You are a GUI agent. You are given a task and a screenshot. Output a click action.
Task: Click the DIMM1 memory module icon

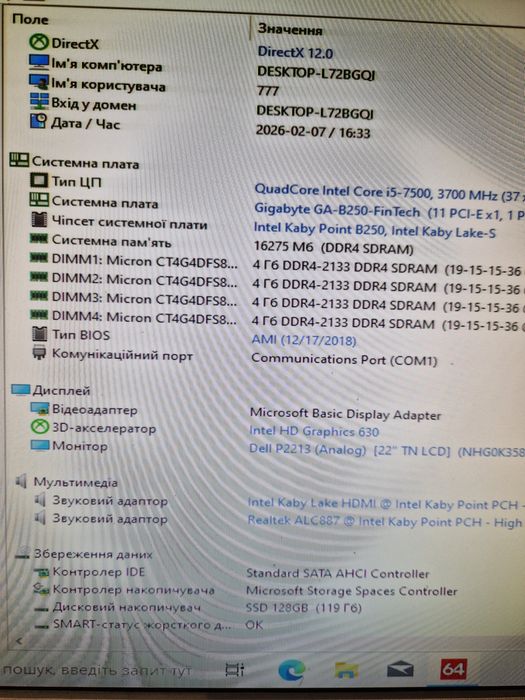click(39, 258)
